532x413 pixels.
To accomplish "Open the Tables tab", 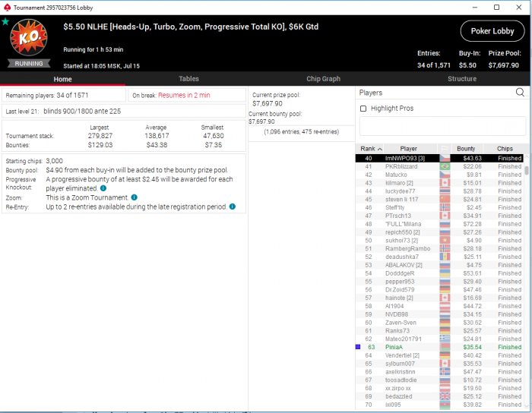I will (x=188, y=79).
